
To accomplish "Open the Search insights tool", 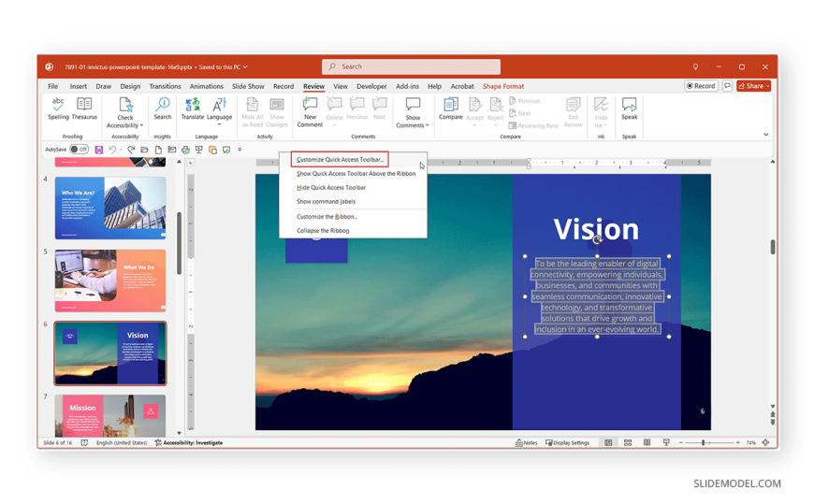I will (x=163, y=108).
